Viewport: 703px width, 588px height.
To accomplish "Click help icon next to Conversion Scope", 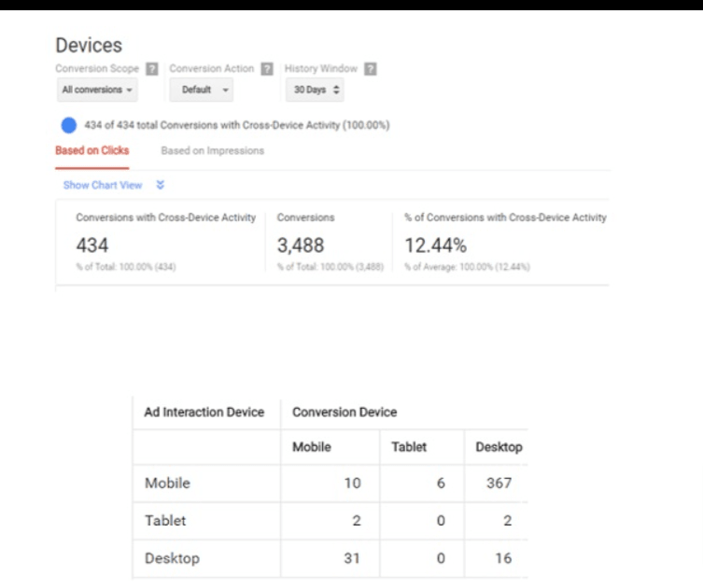I will pyautogui.click(x=152, y=69).
